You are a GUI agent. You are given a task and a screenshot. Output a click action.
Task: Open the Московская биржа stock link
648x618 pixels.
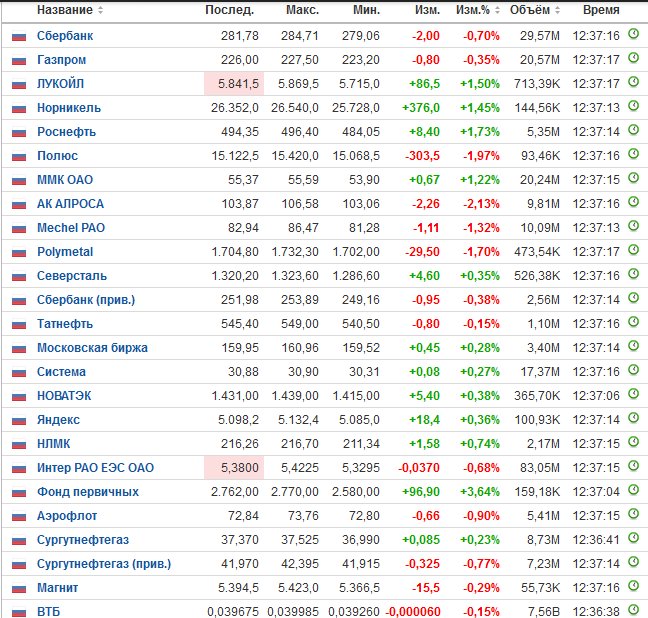tap(92, 348)
